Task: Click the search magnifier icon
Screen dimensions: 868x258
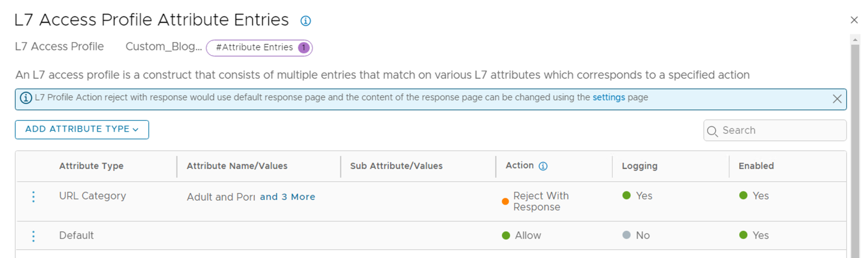Action: [x=712, y=131]
